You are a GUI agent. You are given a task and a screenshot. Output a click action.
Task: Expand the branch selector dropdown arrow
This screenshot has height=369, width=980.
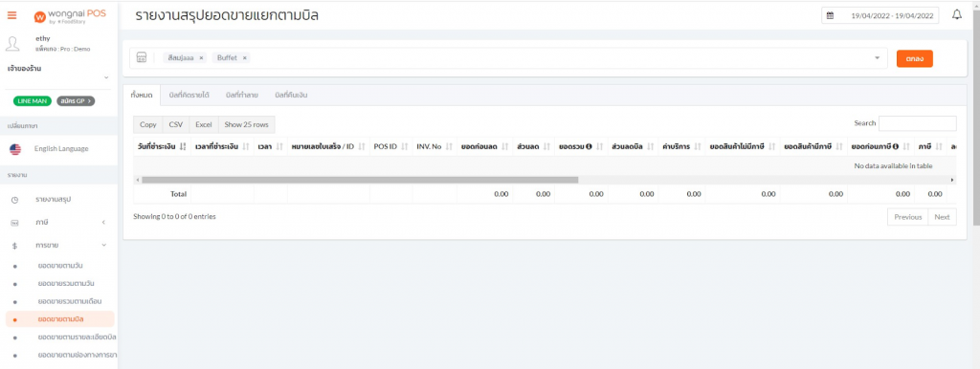click(x=877, y=57)
